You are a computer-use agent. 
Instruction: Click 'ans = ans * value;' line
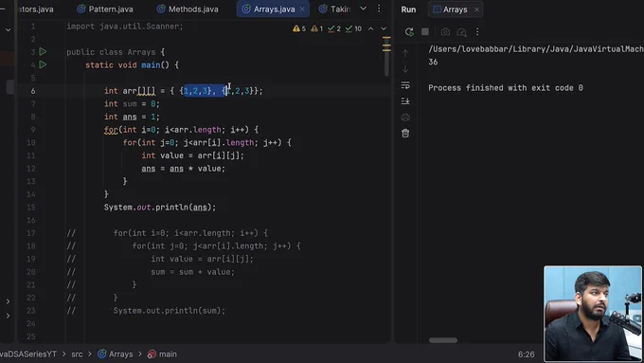pos(183,169)
